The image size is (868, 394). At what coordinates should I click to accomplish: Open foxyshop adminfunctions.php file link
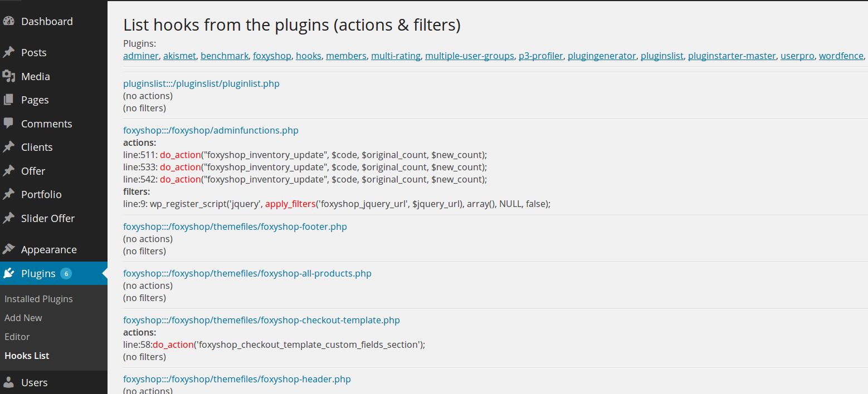[211, 130]
